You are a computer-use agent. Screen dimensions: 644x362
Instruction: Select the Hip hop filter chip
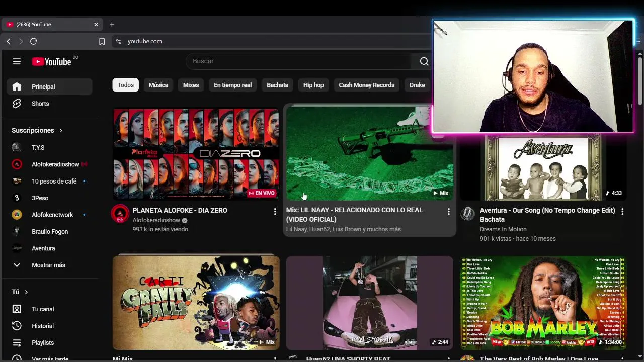(313, 85)
